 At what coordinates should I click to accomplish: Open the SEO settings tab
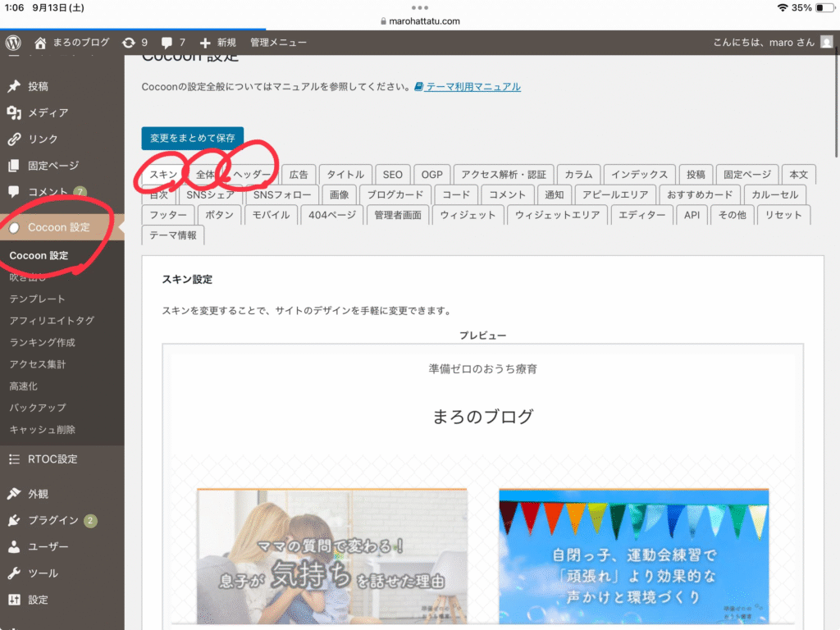pyautogui.click(x=392, y=175)
